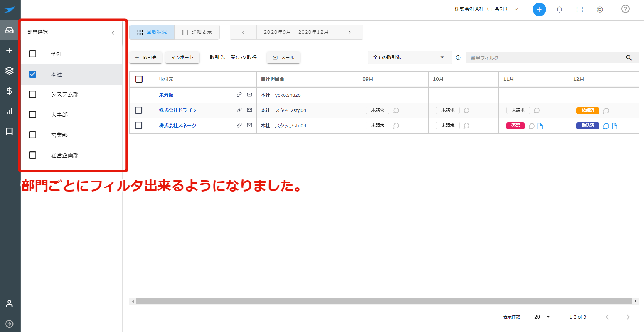644x332 pixels.
Task: Open the help question mark icon
Action: (625, 9)
